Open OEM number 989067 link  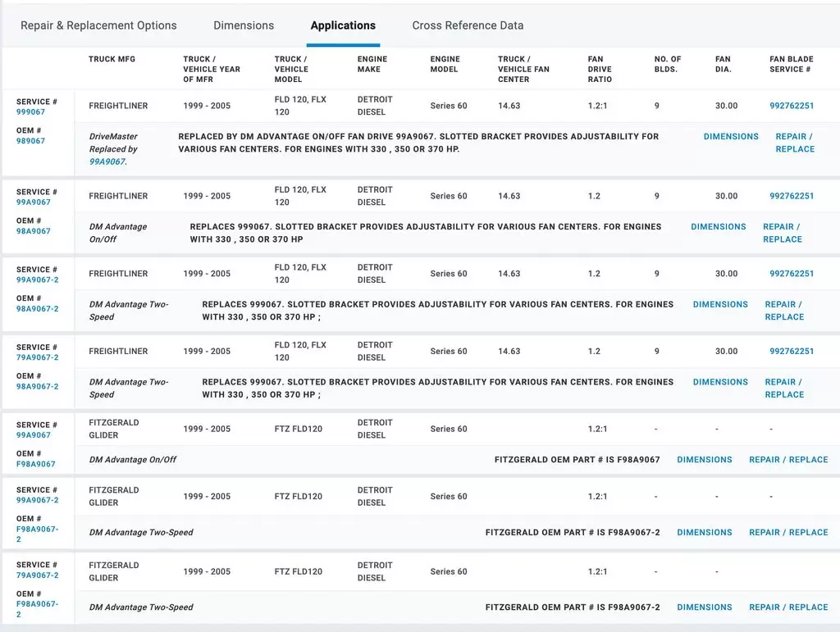point(30,141)
